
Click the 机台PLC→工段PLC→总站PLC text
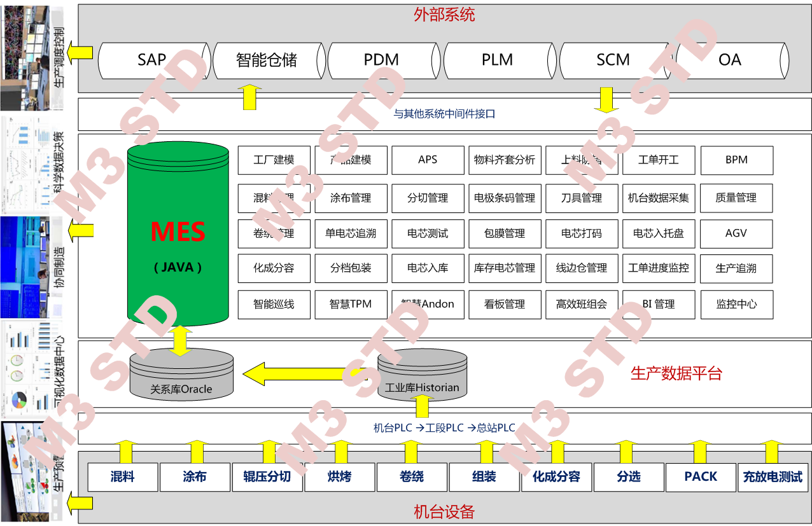[x=444, y=428]
